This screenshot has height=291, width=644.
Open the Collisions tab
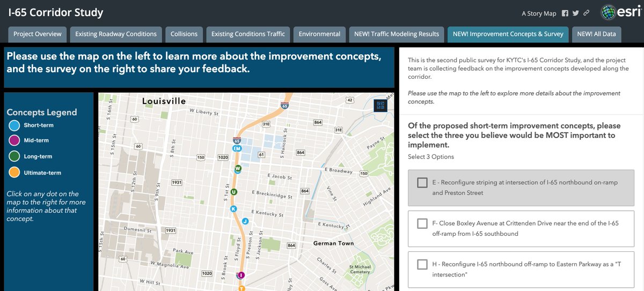click(x=184, y=34)
